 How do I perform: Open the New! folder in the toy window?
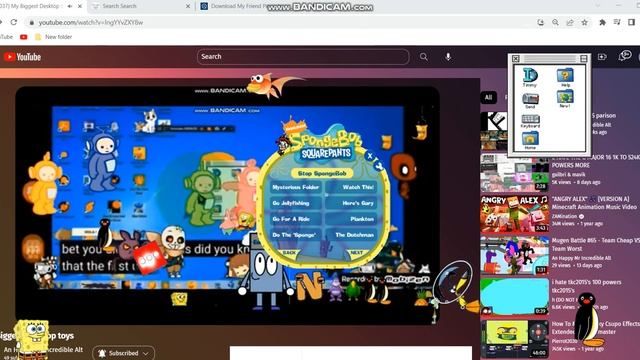click(x=565, y=98)
